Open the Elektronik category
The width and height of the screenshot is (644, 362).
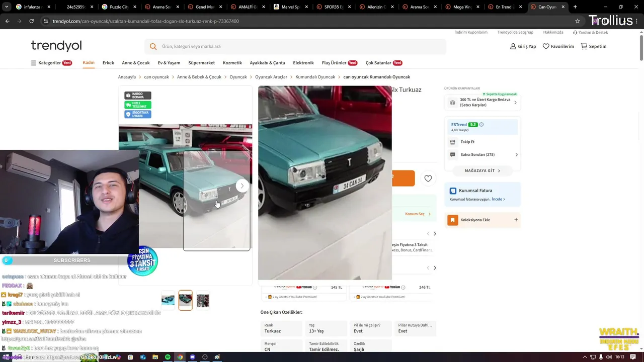[303, 63]
